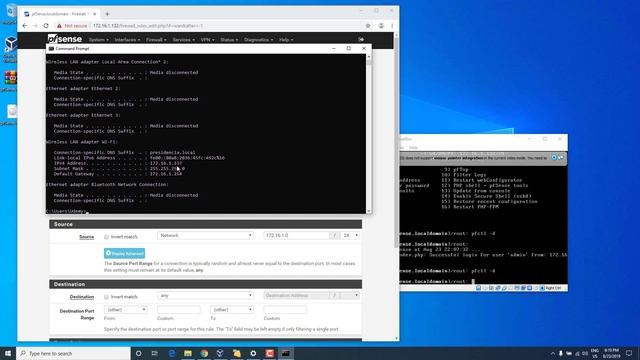The width and height of the screenshot is (640, 360).
Task: Toggle the Destination Invert match checkbox
Action: (106, 297)
